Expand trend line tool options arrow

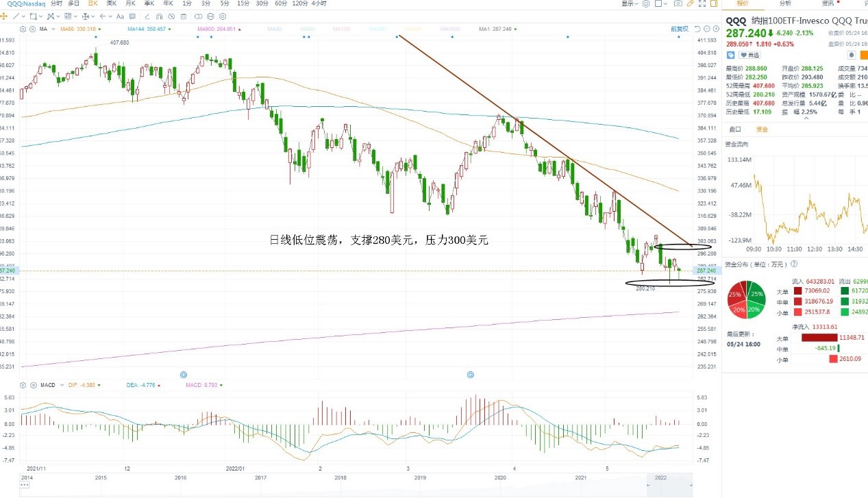tap(23, 16)
